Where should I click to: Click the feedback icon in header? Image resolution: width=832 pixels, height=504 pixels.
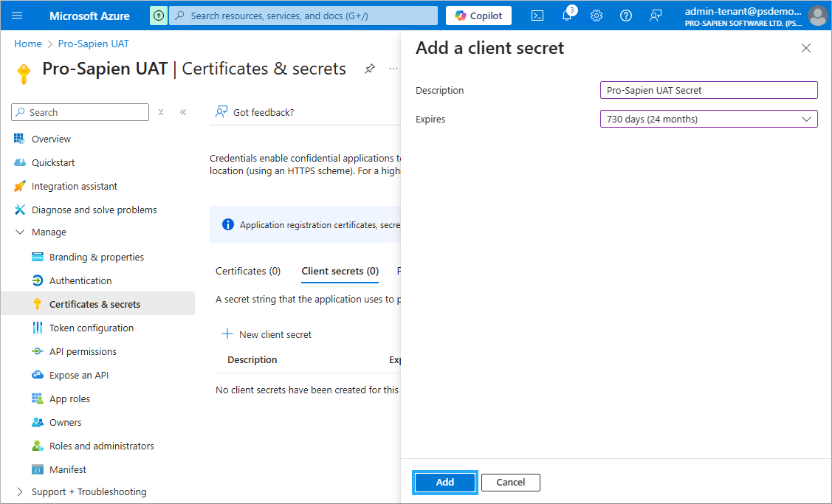(x=656, y=15)
